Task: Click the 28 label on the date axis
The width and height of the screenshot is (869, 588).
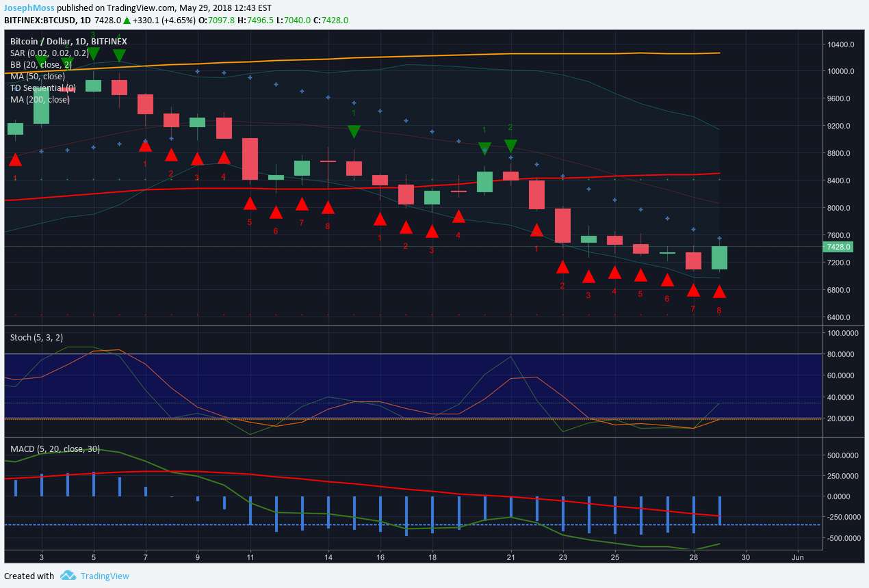Action: (693, 557)
